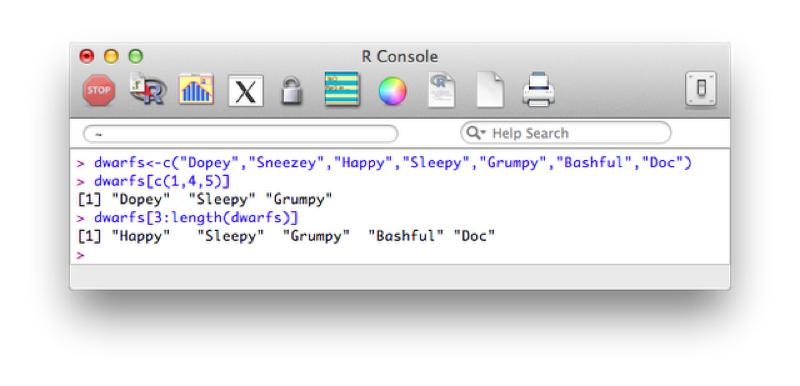This screenshot has width=800, height=386.
Task: Print the console using the printer icon
Action: coord(539,90)
